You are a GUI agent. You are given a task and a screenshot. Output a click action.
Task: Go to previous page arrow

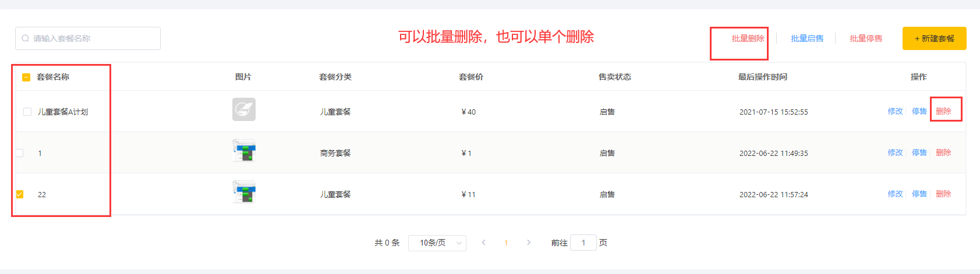(483, 243)
